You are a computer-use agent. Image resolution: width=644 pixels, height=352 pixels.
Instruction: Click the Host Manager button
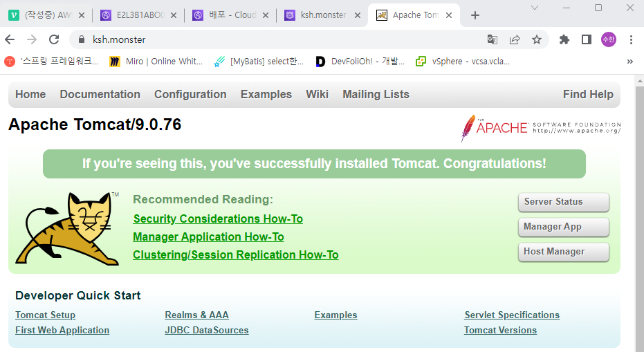[564, 252]
